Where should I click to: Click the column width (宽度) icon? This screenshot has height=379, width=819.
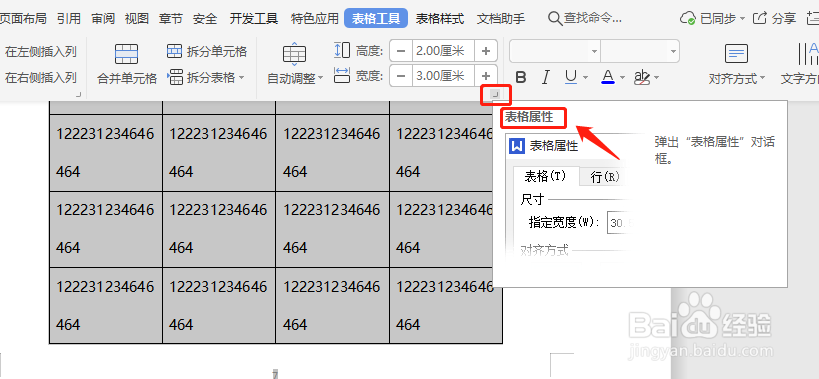(x=342, y=76)
